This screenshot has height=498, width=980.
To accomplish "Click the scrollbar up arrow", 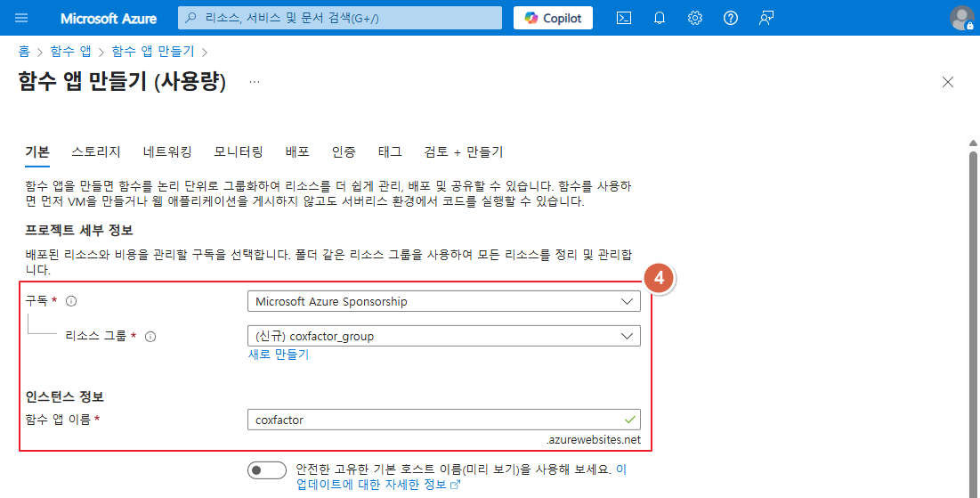I will pyautogui.click(x=973, y=143).
